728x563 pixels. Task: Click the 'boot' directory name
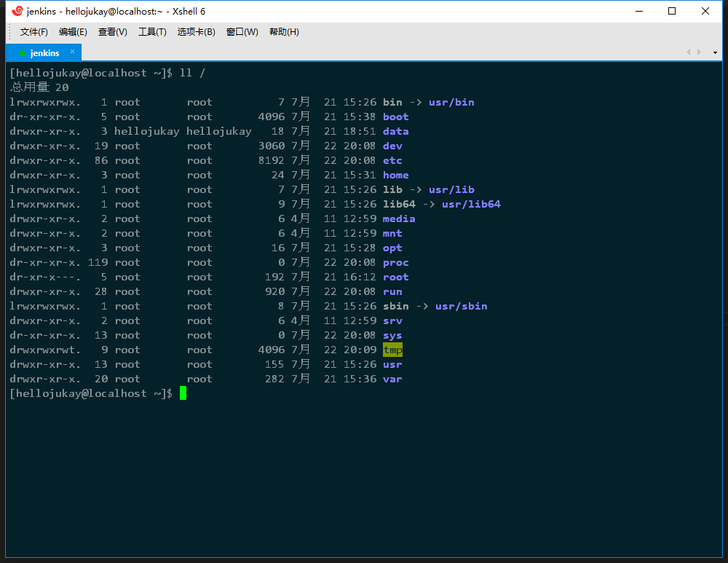click(x=395, y=117)
